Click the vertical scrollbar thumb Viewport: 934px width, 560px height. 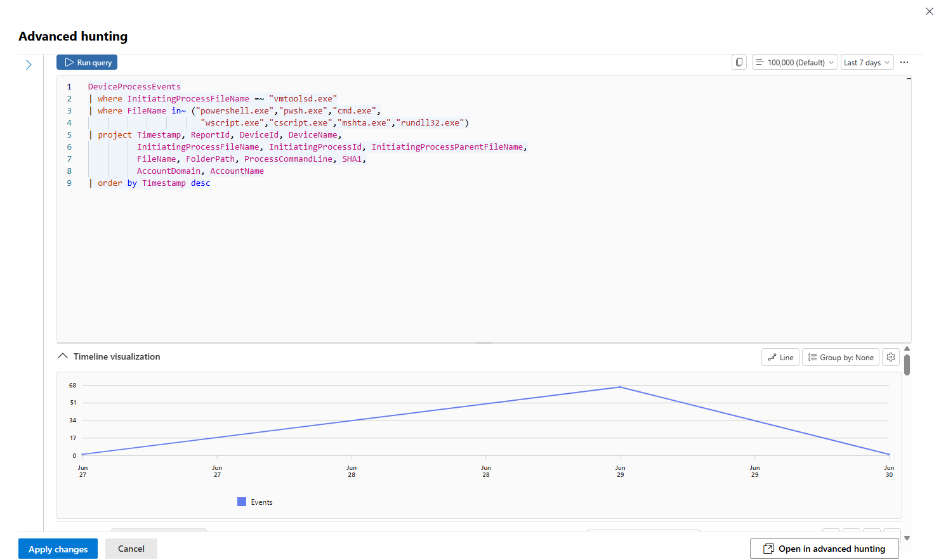pyautogui.click(x=907, y=365)
